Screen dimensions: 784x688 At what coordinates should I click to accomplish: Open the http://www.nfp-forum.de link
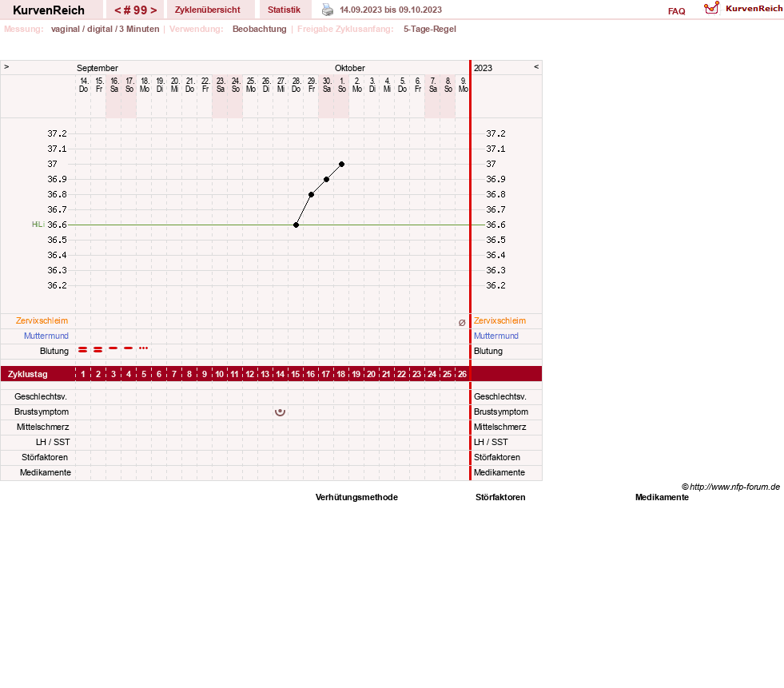tap(734, 487)
